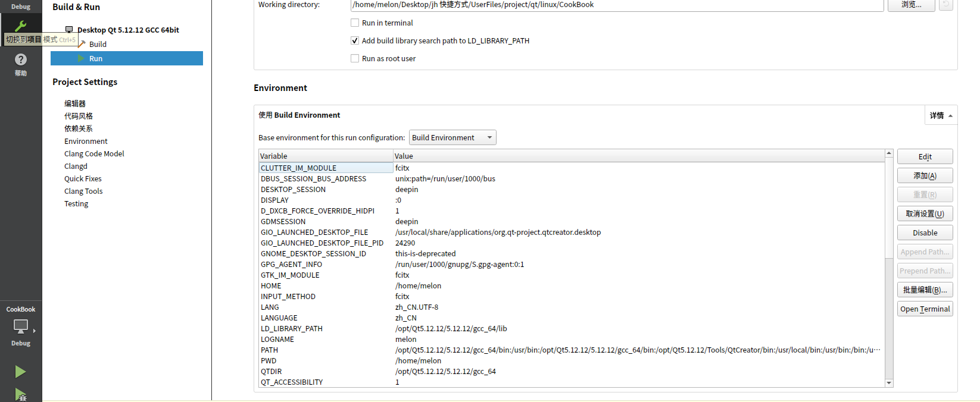Open 代码风格 project settings

pos(79,116)
